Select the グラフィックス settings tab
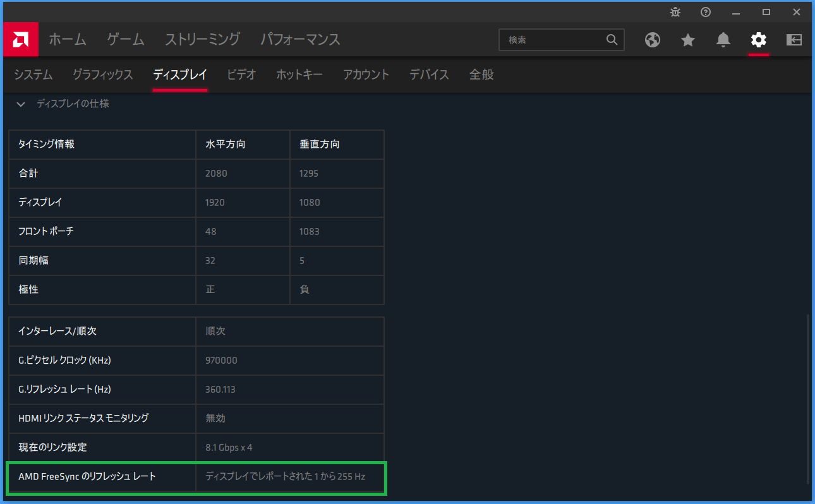 (103, 75)
